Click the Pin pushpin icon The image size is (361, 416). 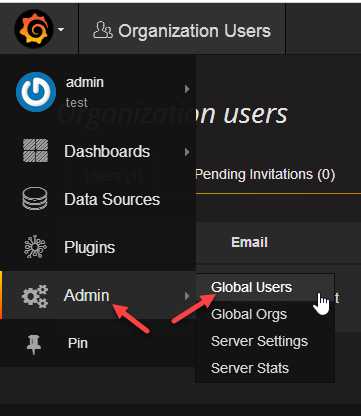pos(34,344)
